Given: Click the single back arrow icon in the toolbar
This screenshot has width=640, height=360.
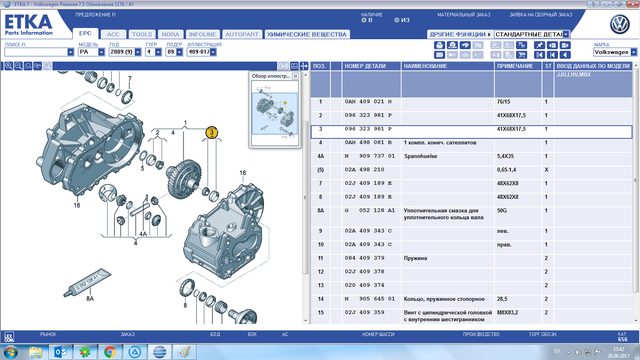Looking at the screenshot, I should tap(565, 55).
